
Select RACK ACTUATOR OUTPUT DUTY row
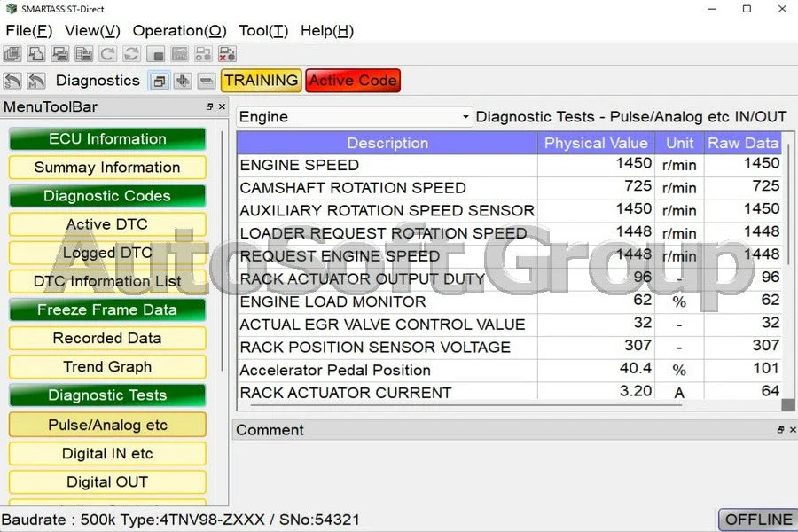point(510,279)
